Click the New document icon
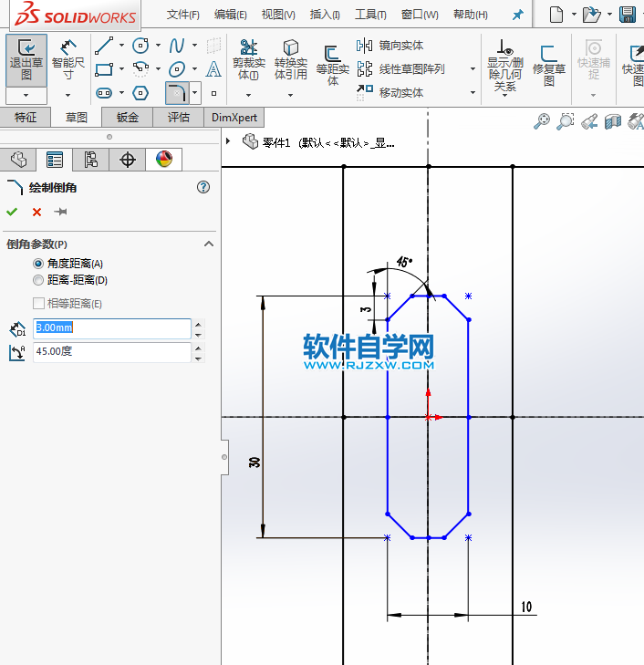The image size is (644, 665). point(556,15)
